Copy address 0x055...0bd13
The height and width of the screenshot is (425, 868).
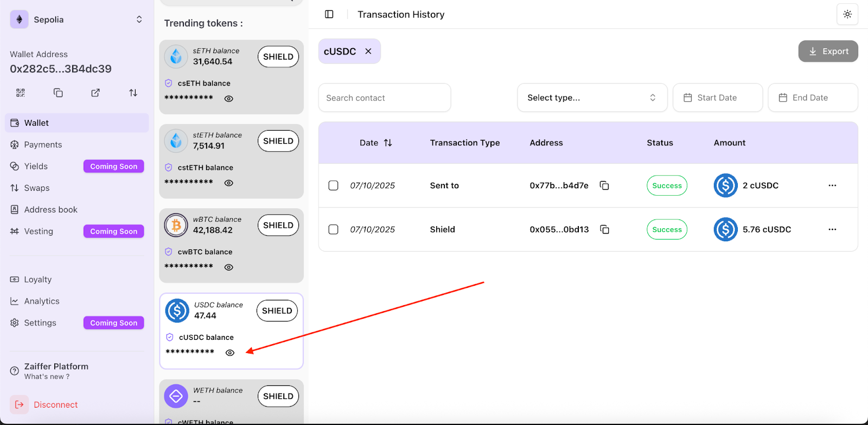pyautogui.click(x=604, y=229)
